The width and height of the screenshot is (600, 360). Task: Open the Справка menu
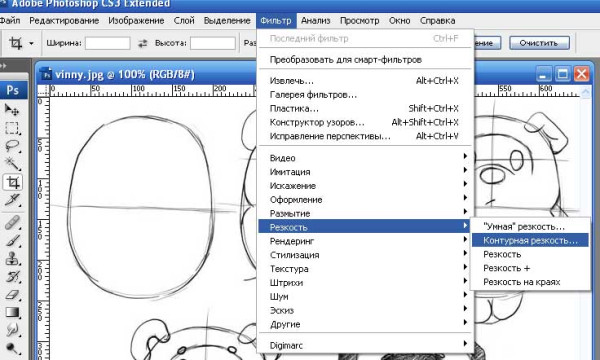[x=437, y=21]
